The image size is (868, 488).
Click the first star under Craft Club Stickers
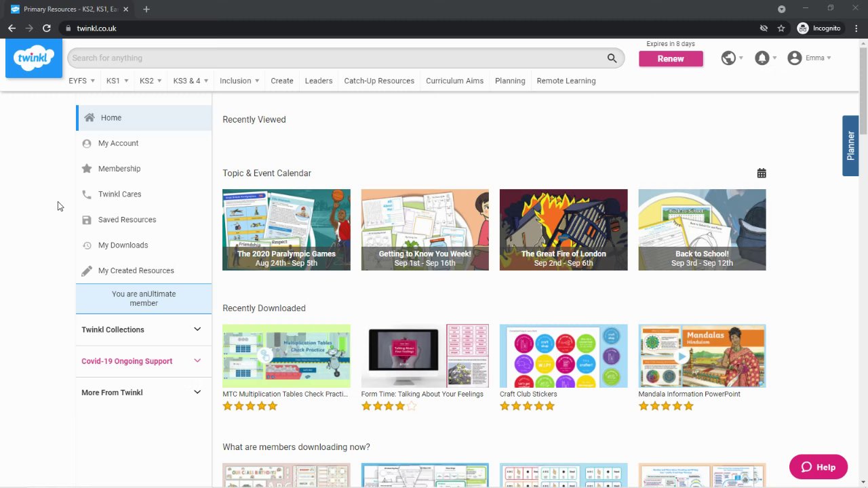(505, 406)
